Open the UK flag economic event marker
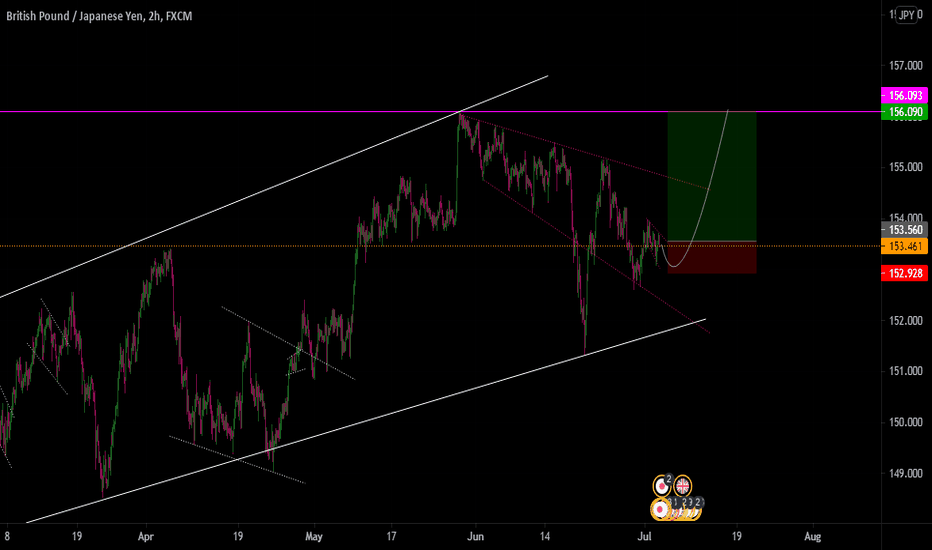This screenshot has width=932, height=550. (682, 486)
